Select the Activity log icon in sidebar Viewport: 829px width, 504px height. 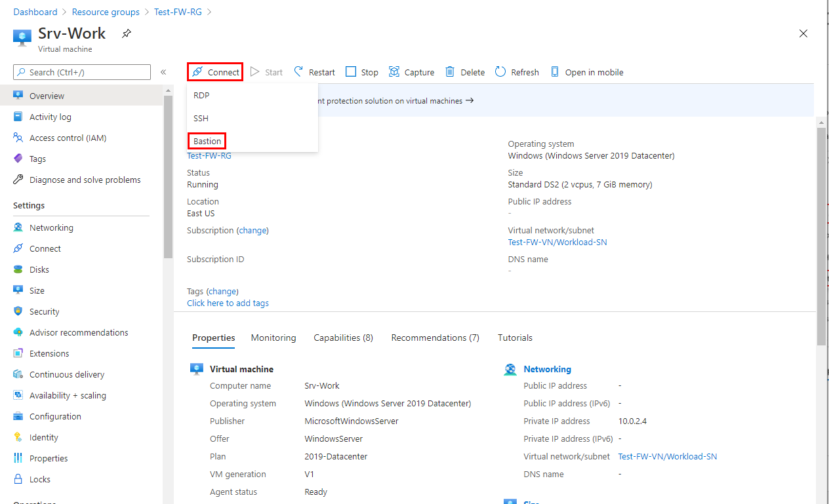[x=17, y=117]
